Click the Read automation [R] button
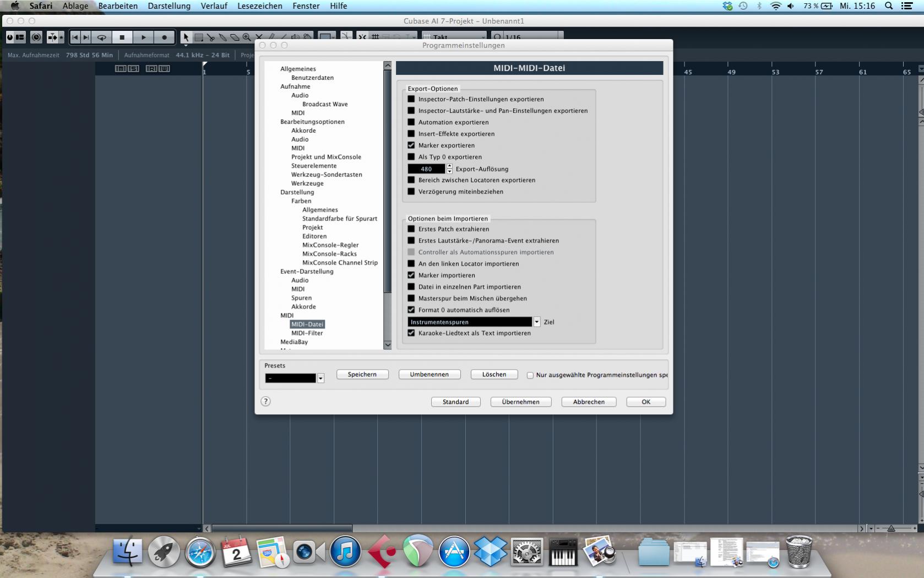924x578 pixels. click(151, 68)
